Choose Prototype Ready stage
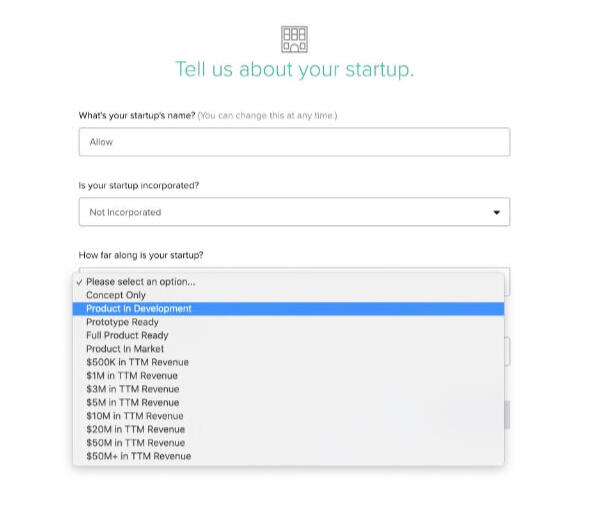Viewport: 589px width, 526px height. pyautogui.click(x=288, y=322)
